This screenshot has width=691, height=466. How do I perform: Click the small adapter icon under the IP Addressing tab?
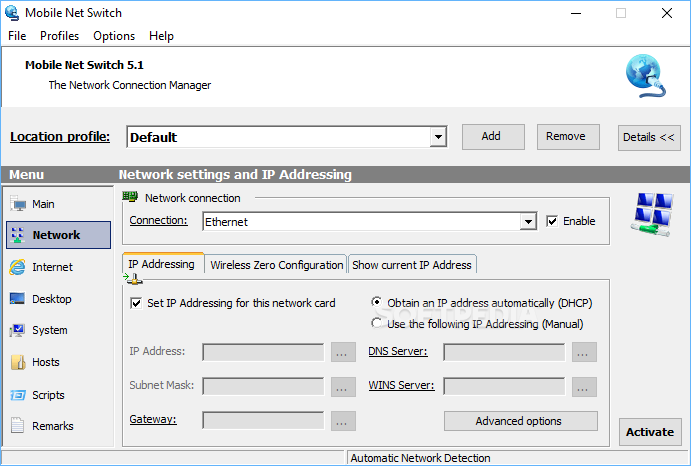(133, 279)
